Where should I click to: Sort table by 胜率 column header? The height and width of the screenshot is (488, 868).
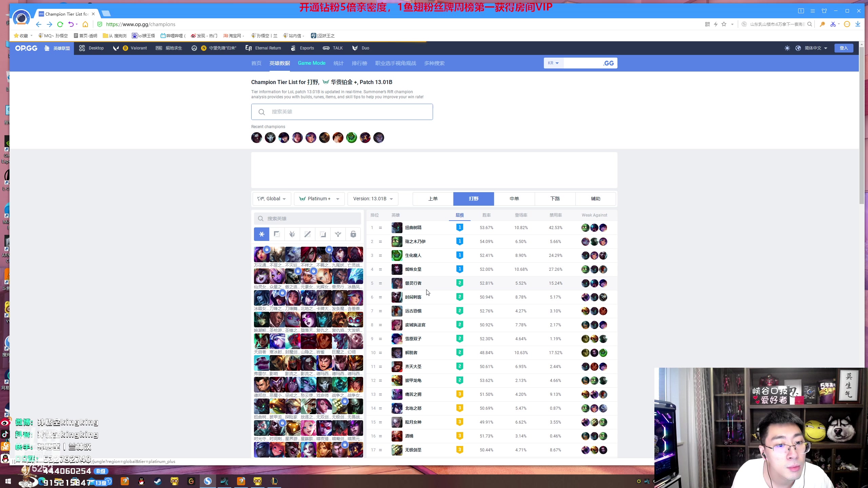(487, 215)
